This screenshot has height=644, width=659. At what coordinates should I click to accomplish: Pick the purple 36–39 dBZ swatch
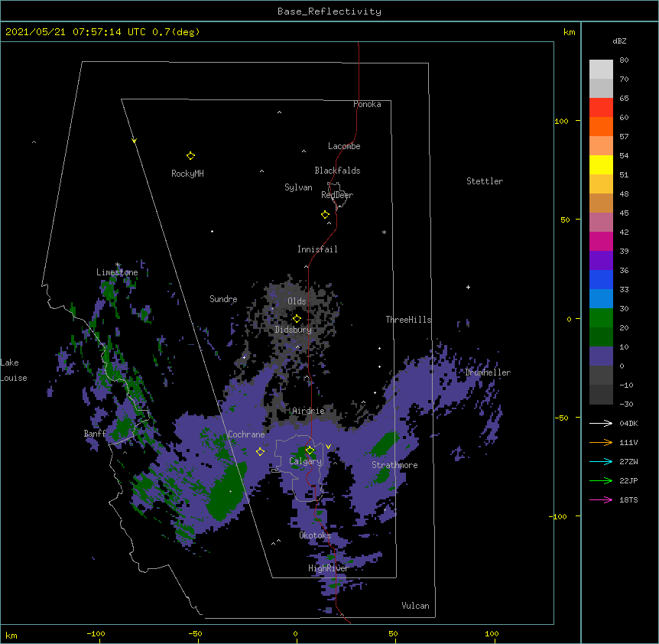click(x=601, y=261)
